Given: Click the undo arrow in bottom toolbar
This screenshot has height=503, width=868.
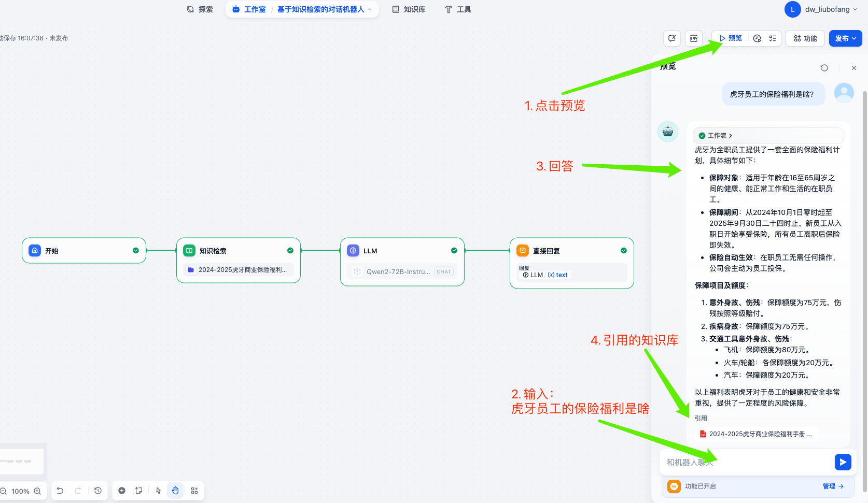Looking at the screenshot, I should point(60,491).
